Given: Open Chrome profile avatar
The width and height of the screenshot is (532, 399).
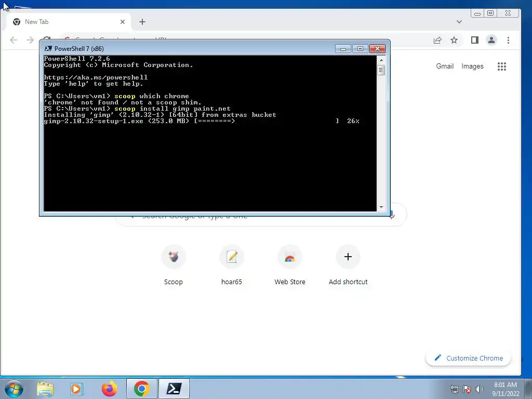Looking at the screenshot, I should tap(491, 40).
